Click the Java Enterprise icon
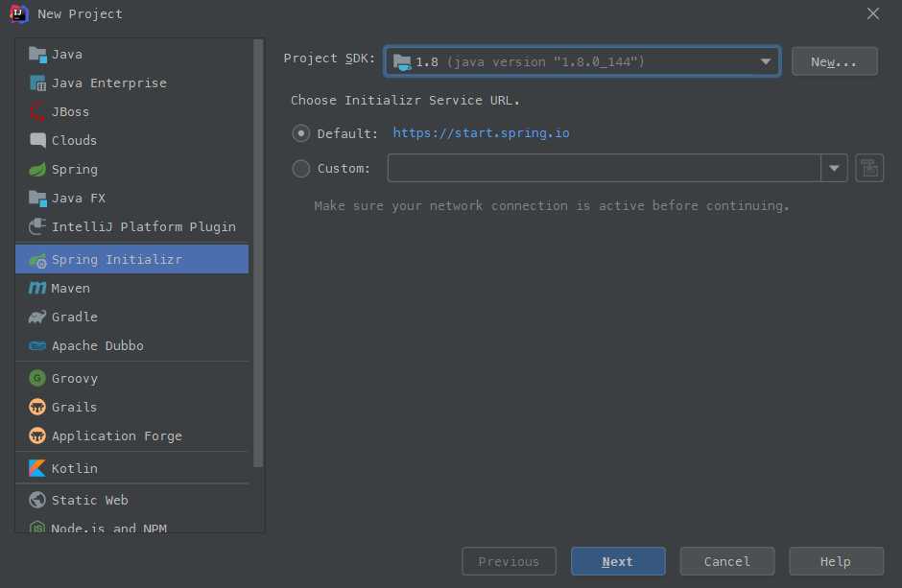Image resolution: width=902 pixels, height=588 pixels. coord(37,83)
